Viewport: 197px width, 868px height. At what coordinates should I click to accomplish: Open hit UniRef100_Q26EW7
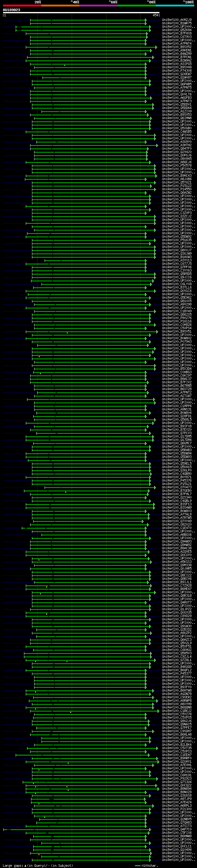pos(177,74)
